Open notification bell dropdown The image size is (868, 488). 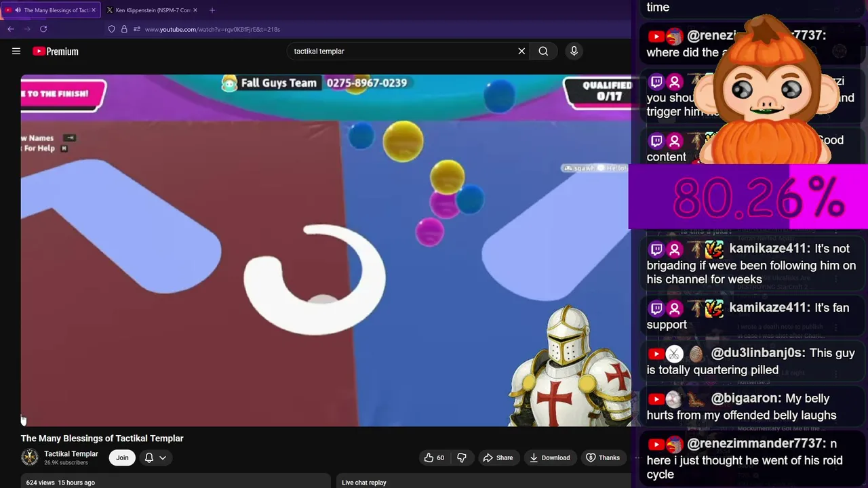point(155,457)
